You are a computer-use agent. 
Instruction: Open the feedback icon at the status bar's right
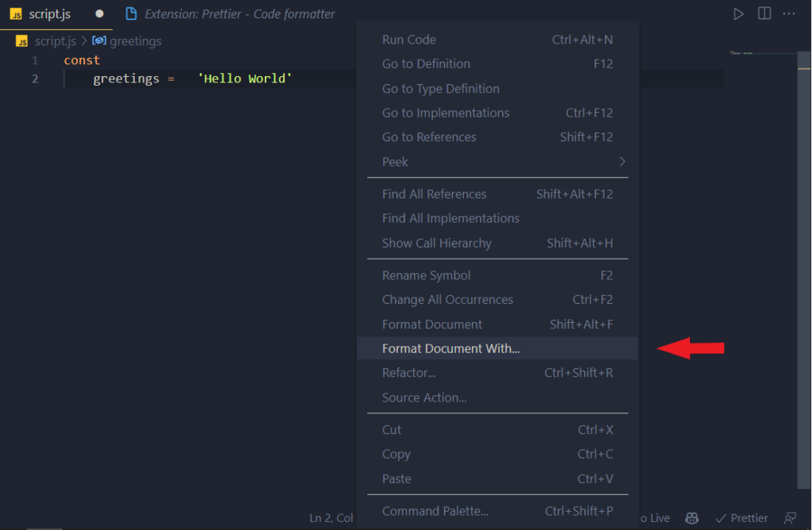pos(790,517)
